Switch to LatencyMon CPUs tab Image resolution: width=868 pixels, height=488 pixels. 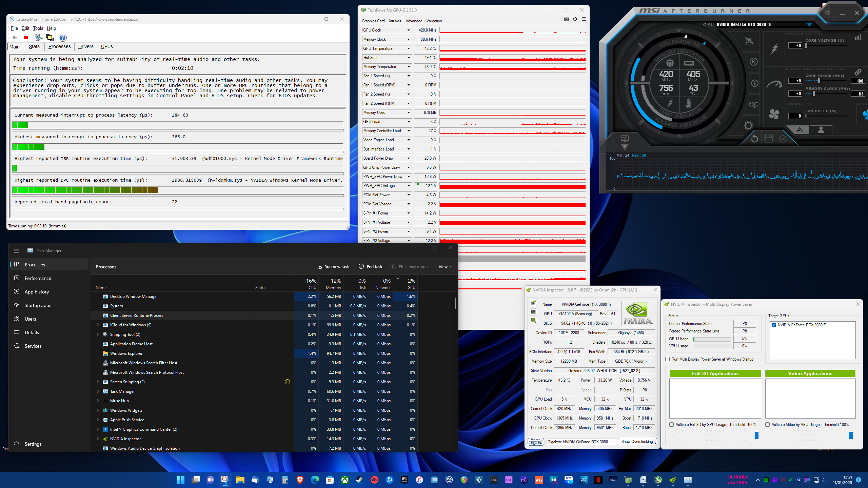pos(107,46)
